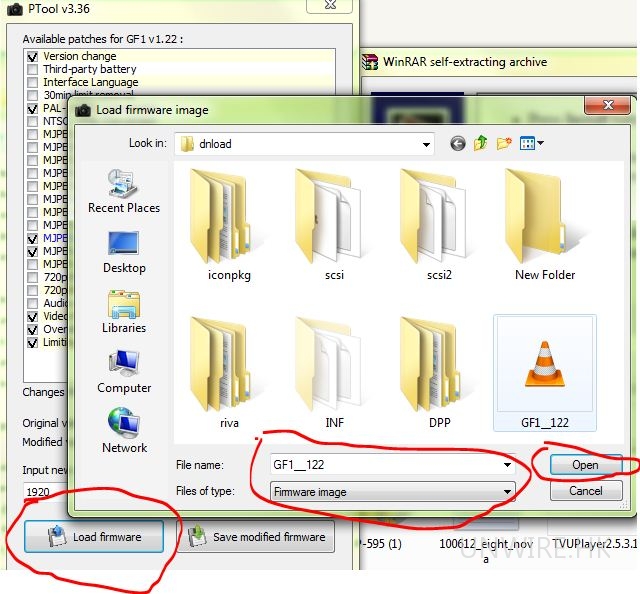This screenshot has width=640, height=594.
Task: Toggle the Video patch checkbox
Action: (x=32, y=316)
